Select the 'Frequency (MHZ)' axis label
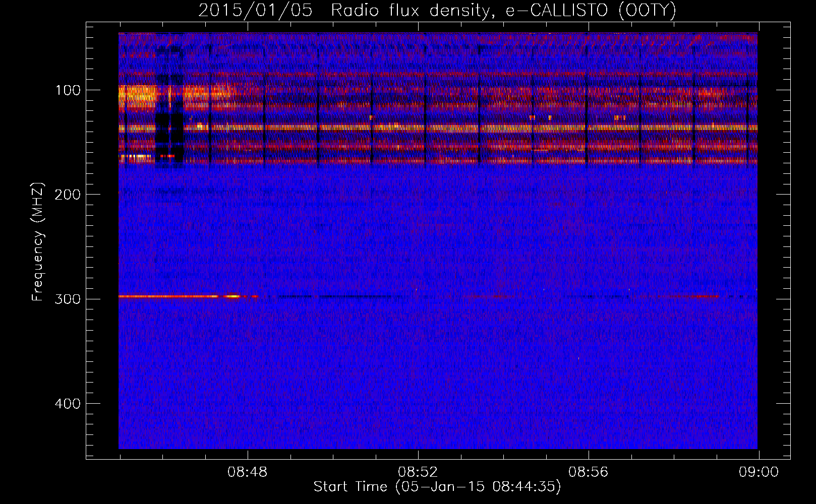Image resolution: width=816 pixels, height=504 pixels. (x=38, y=241)
